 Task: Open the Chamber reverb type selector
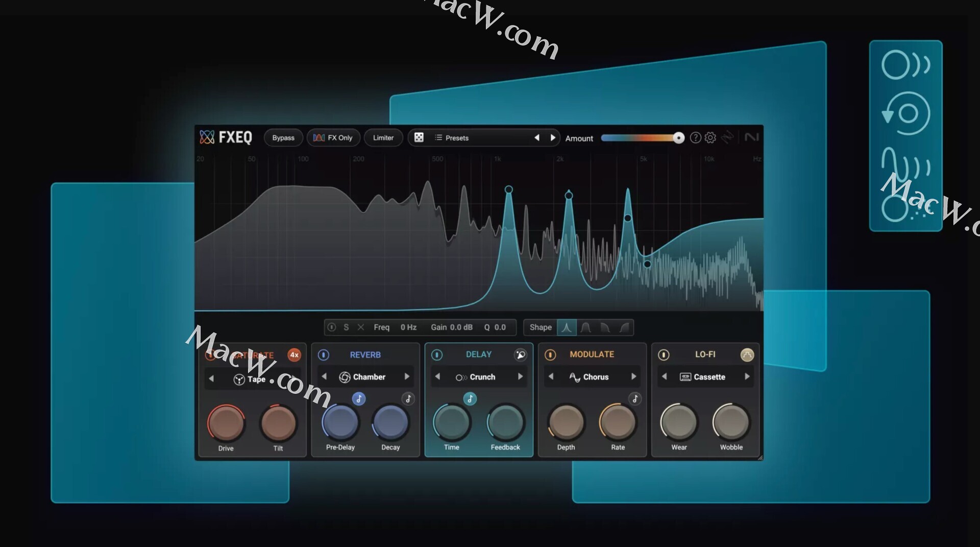(362, 377)
